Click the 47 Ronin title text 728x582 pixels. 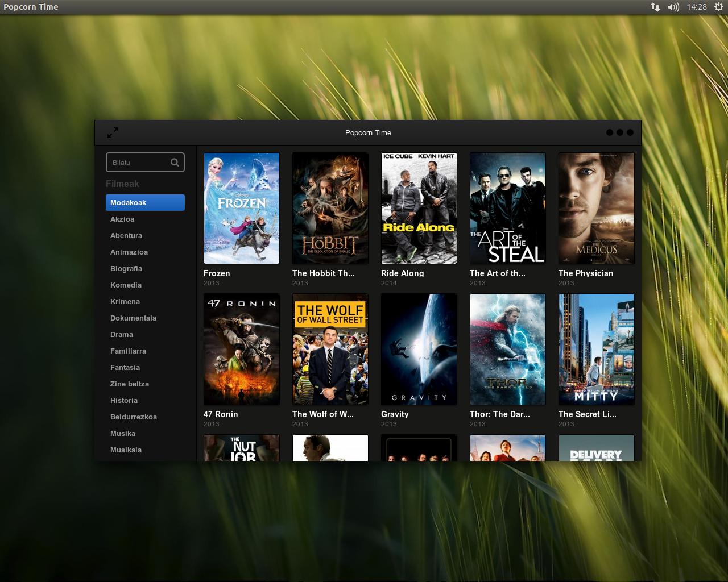221,414
